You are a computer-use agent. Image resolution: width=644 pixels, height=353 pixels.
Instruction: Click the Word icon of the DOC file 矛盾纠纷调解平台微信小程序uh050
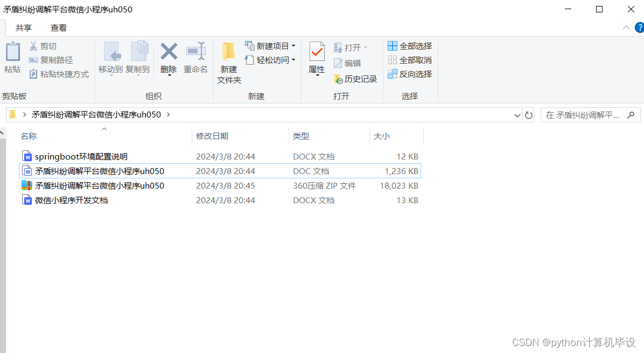coord(27,171)
